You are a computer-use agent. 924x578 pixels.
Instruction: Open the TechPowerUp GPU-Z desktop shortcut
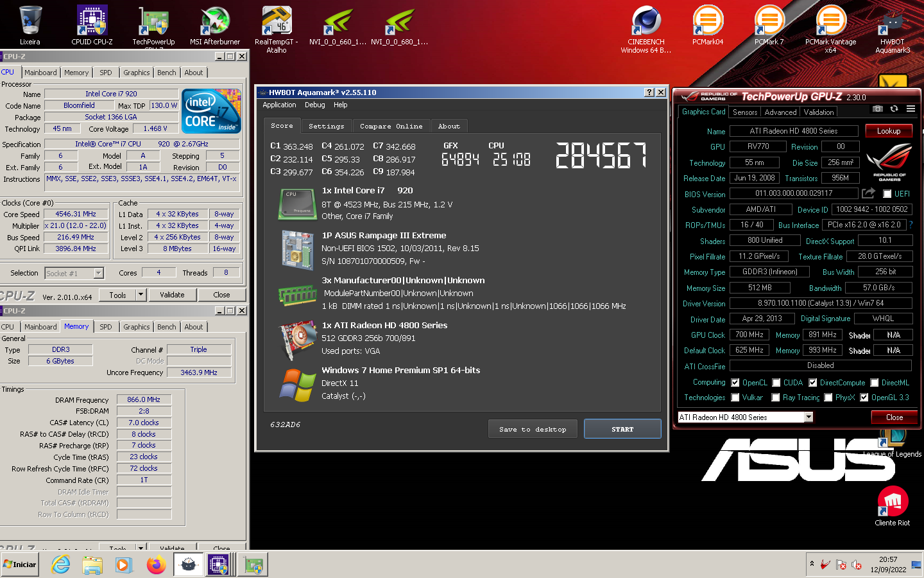[153, 26]
